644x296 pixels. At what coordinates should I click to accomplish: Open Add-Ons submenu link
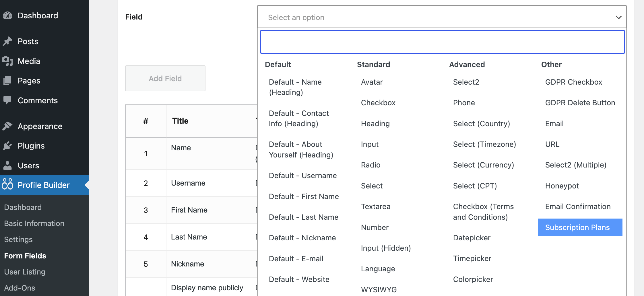click(x=20, y=288)
